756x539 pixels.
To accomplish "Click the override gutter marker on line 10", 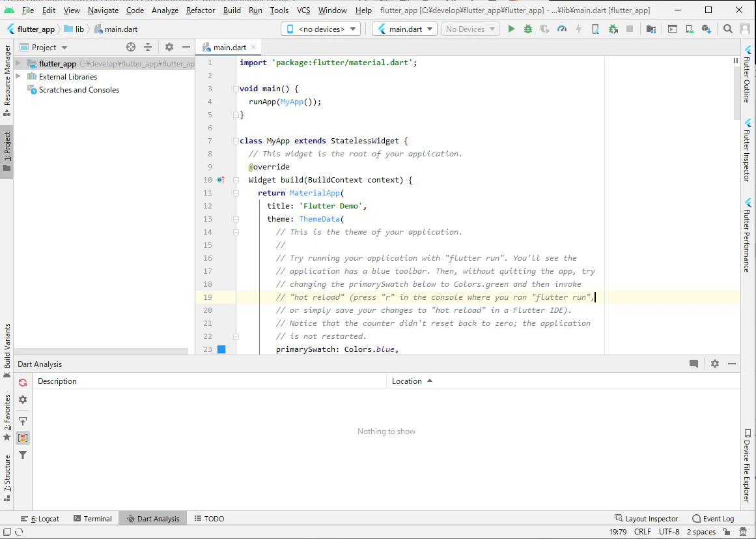I will 221,180.
